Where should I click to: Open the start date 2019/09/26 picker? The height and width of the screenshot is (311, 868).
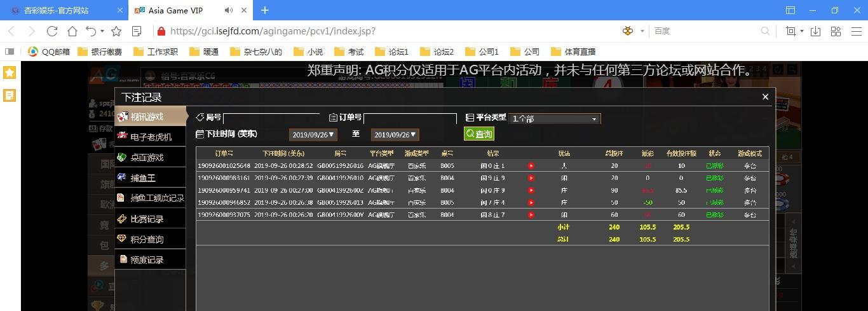tap(313, 134)
